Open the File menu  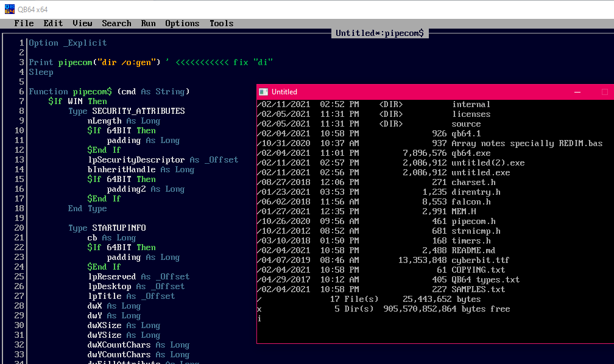point(24,23)
